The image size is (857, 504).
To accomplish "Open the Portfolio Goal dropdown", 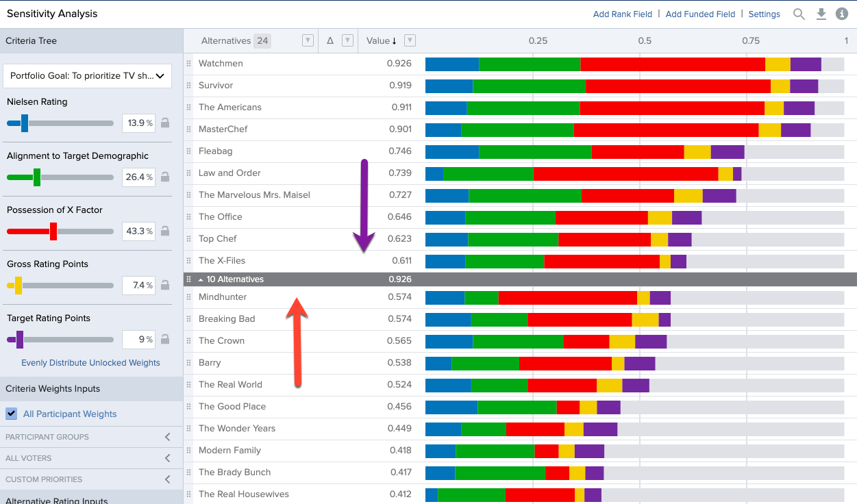I will 87,76.
